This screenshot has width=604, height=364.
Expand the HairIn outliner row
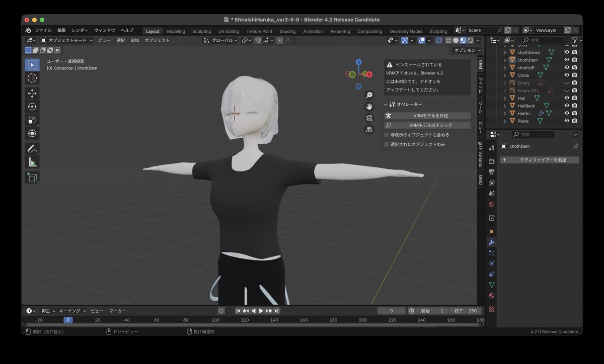pyautogui.click(x=505, y=114)
